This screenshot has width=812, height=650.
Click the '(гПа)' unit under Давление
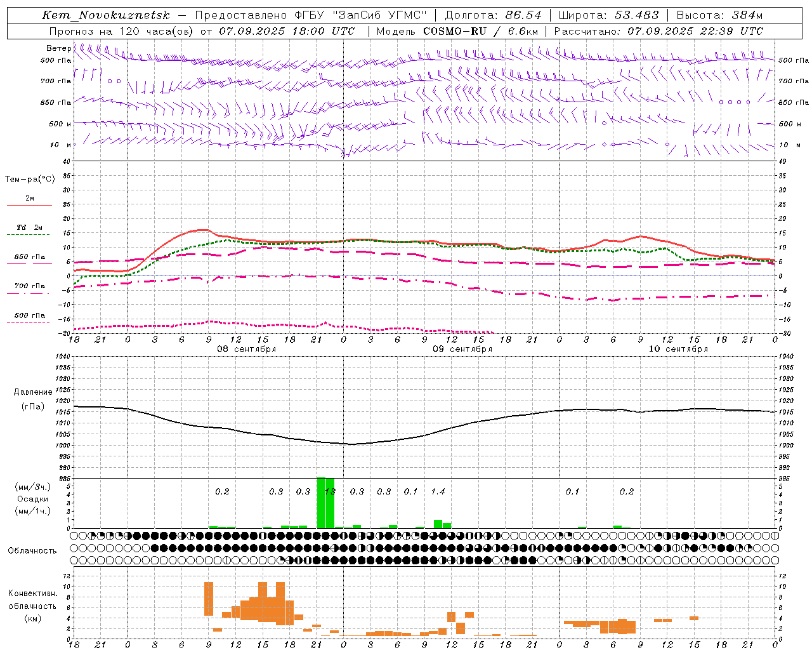(x=33, y=407)
